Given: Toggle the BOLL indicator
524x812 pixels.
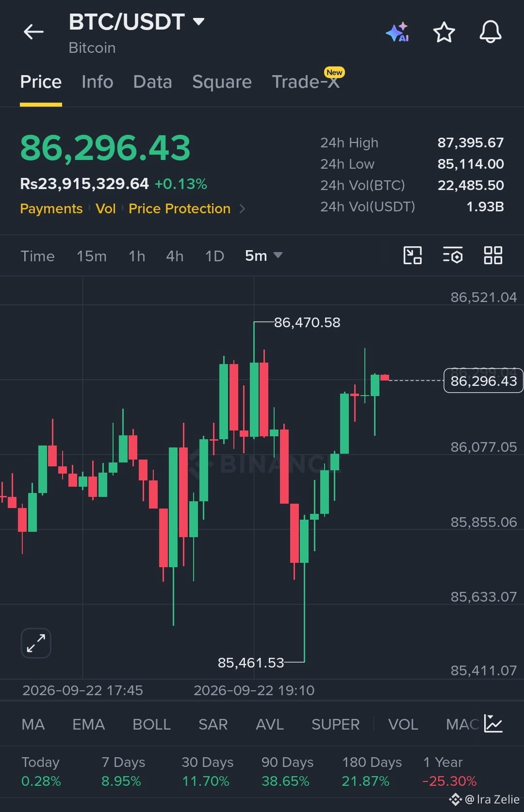Looking at the screenshot, I should [151, 724].
